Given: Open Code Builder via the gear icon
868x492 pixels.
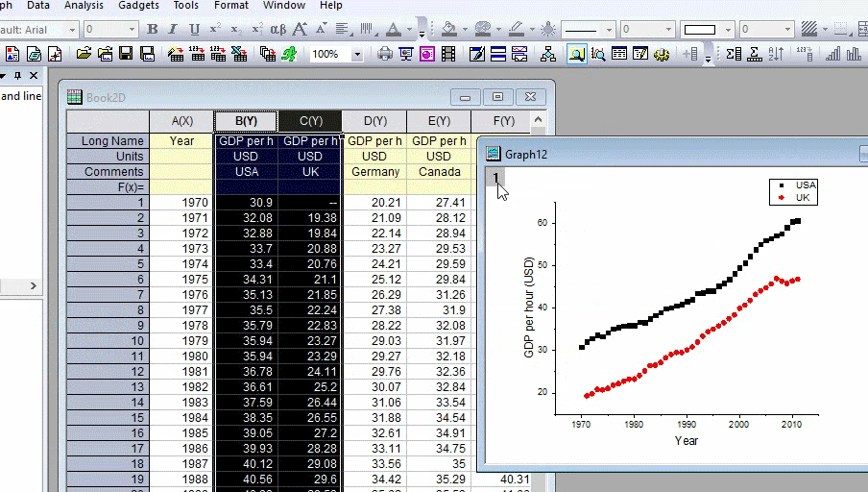Looking at the screenshot, I should coord(662,55).
